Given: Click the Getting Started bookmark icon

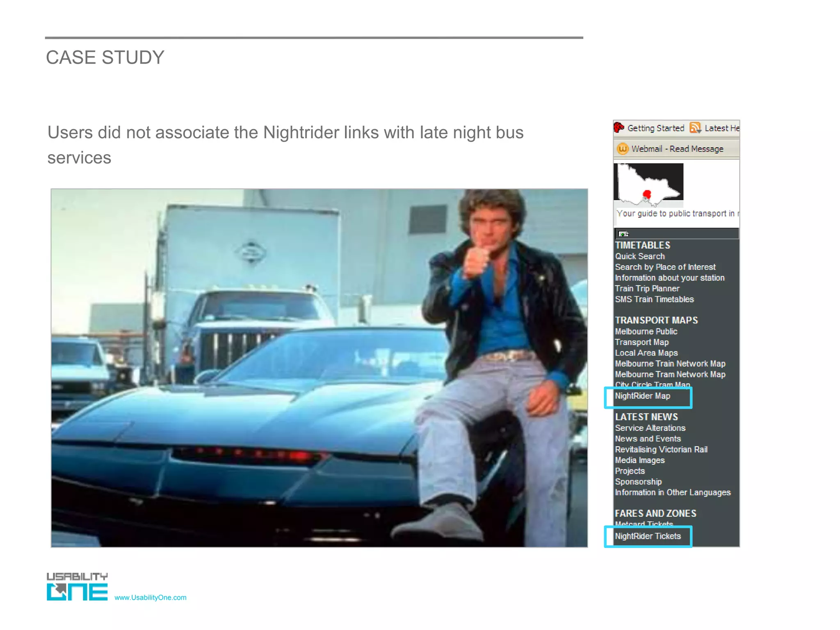Looking at the screenshot, I should pyautogui.click(x=619, y=128).
